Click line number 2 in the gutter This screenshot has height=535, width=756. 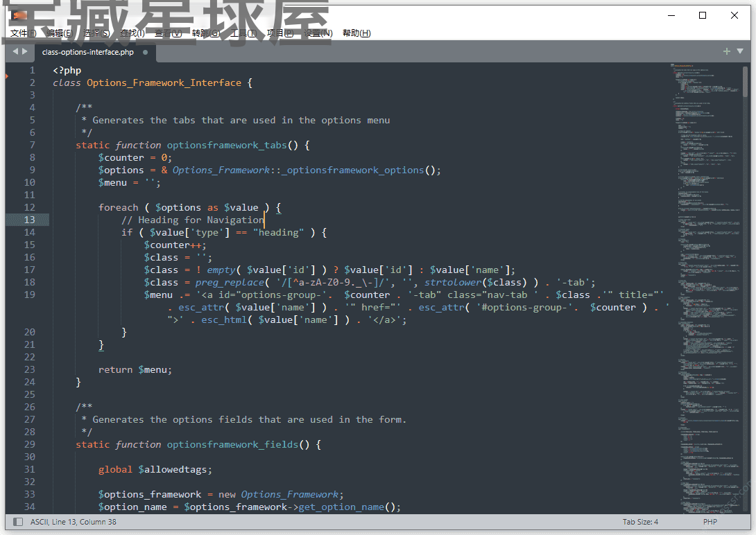[33, 82]
